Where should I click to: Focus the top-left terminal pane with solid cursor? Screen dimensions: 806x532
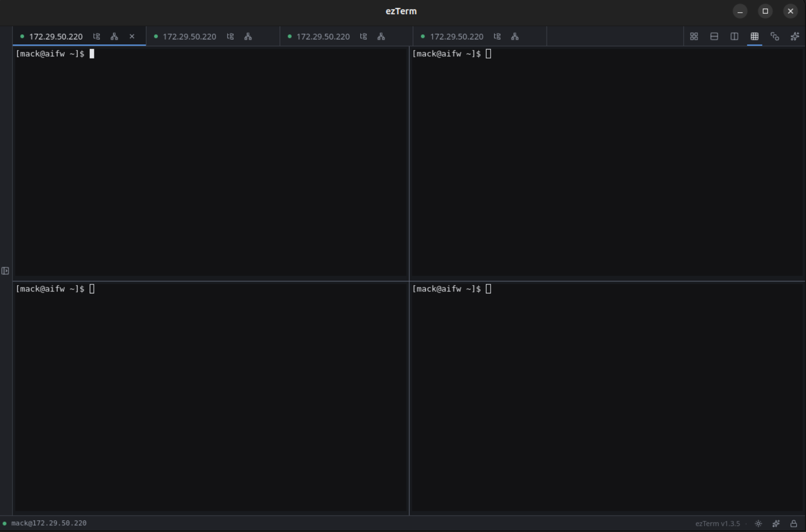[211, 162]
